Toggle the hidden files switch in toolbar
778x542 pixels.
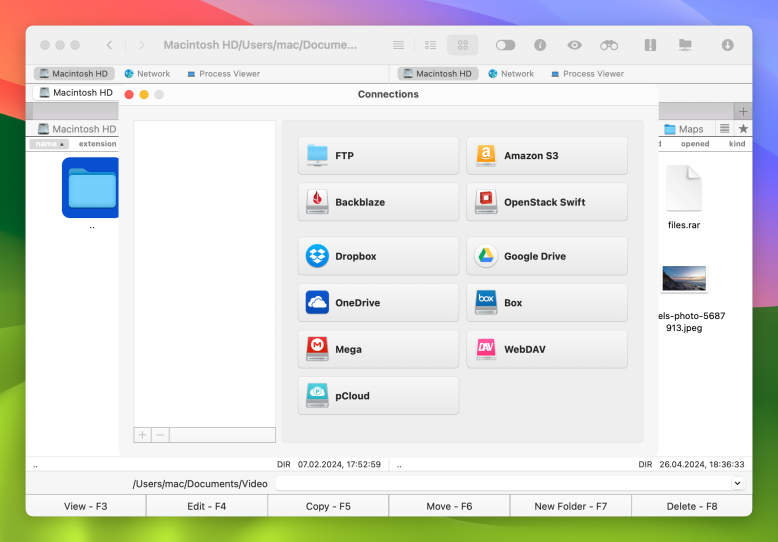click(505, 45)
